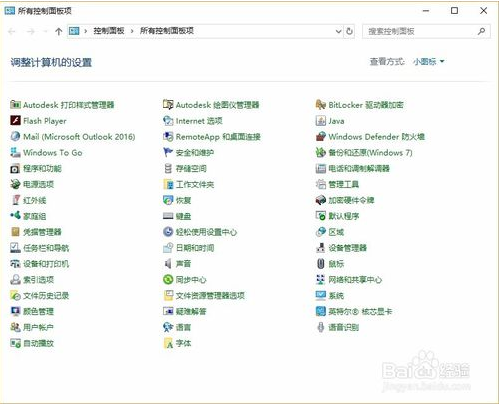
Task: Open the 凭据管理器 icon
Action: pos(15,232)
